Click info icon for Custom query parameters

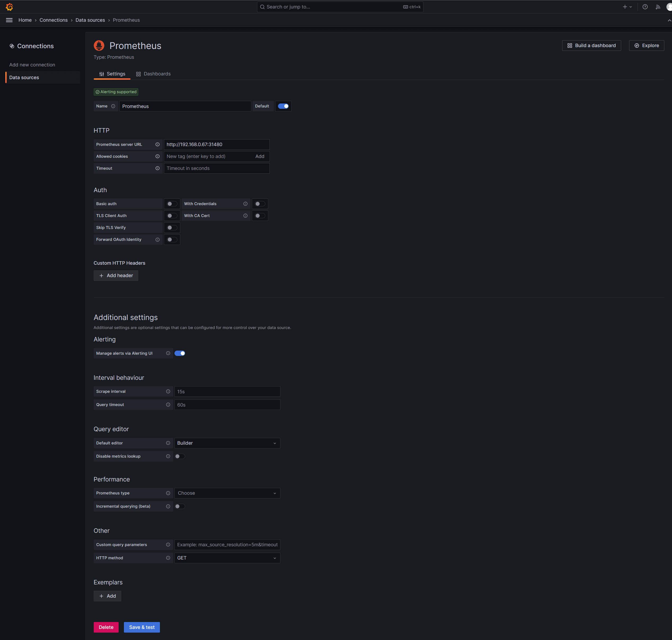point(168,544)
